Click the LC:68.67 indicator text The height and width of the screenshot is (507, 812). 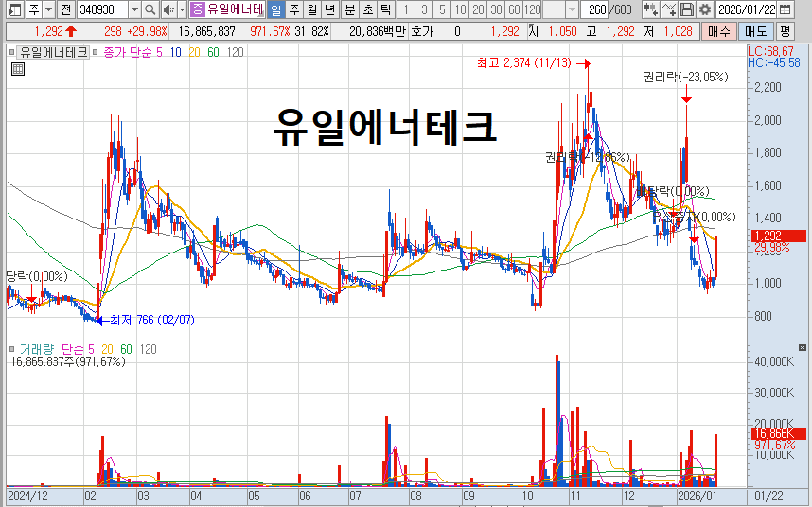tap(771, 51)
